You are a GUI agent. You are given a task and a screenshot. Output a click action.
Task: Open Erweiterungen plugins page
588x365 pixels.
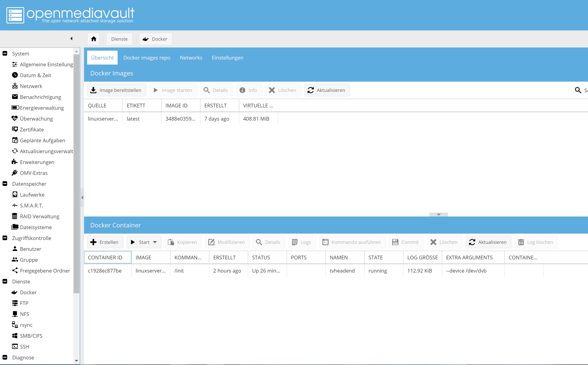[x=33, y=162]
